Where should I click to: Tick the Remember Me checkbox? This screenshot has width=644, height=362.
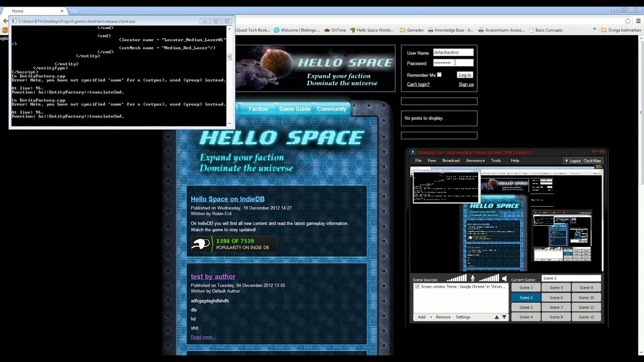point(439,75)
